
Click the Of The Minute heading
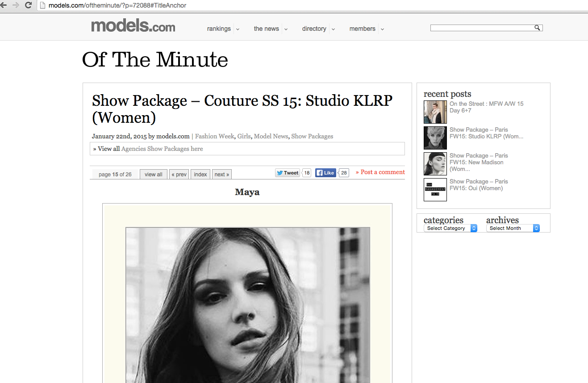[x=155, y=60]
